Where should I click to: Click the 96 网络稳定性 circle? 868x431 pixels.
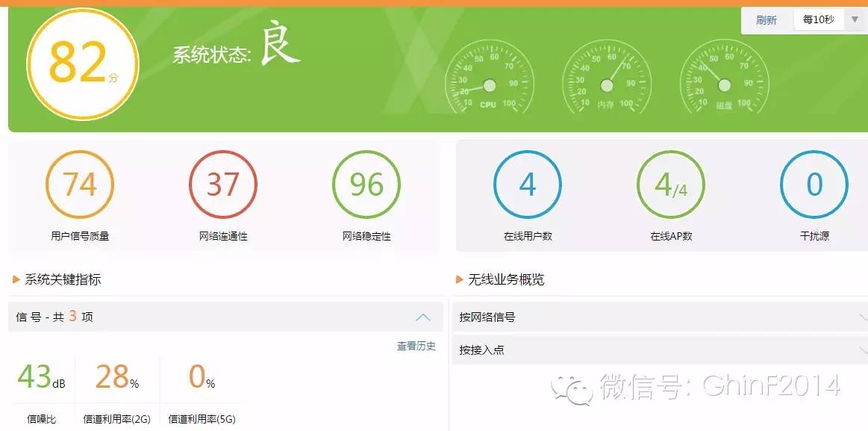[x=366, y=185]
